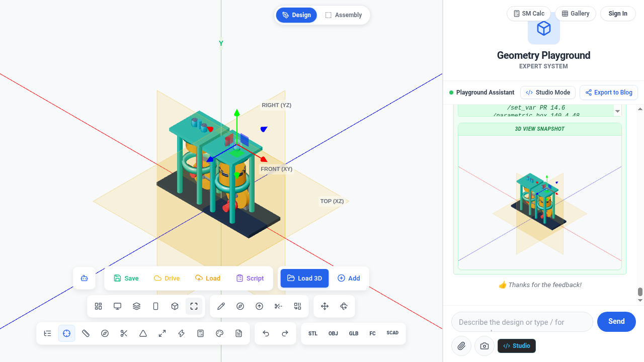The height and width of the screenshot is (362, 644).
Task: Click the scissors cut tool
Action: click(124, 333)
